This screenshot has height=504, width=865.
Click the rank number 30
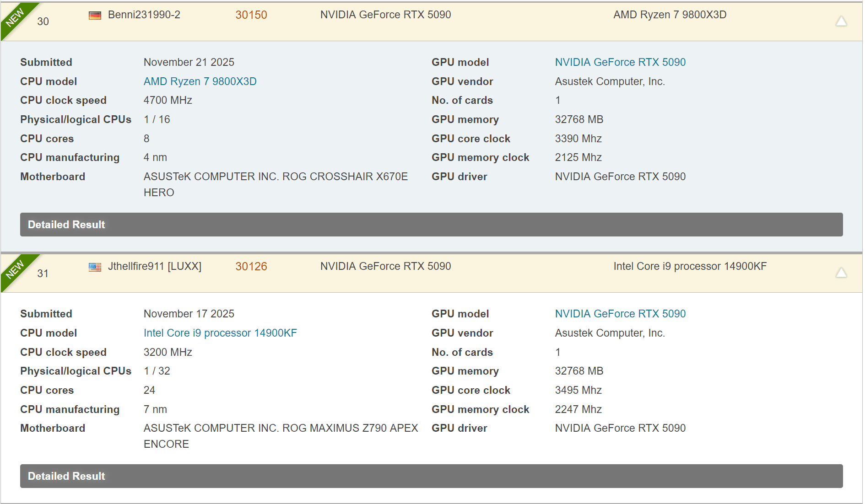pos(43,21)
